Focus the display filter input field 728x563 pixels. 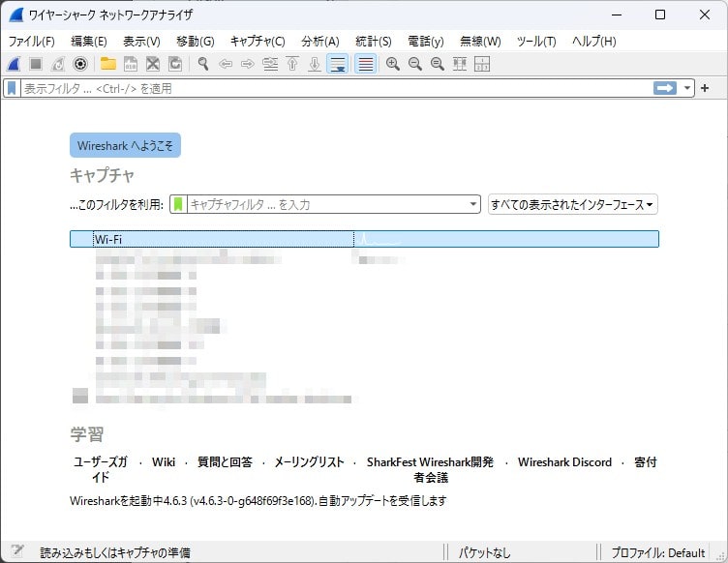coord(336,88)
